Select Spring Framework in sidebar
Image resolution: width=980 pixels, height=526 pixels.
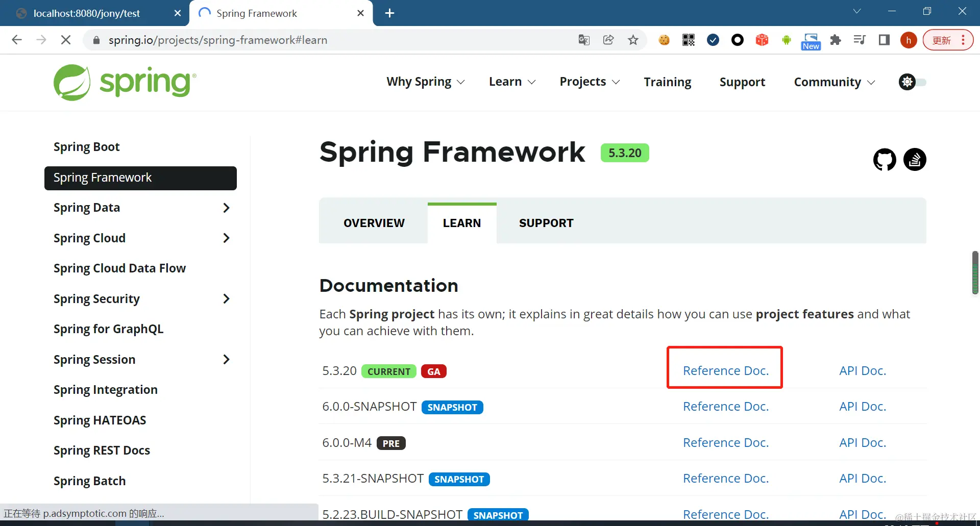[x=140, y=178]
